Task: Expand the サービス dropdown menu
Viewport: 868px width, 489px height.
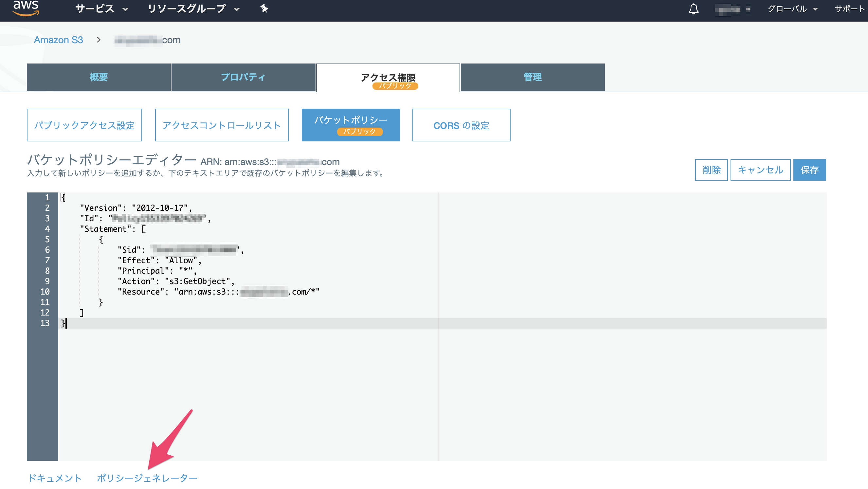Action: 101,9
